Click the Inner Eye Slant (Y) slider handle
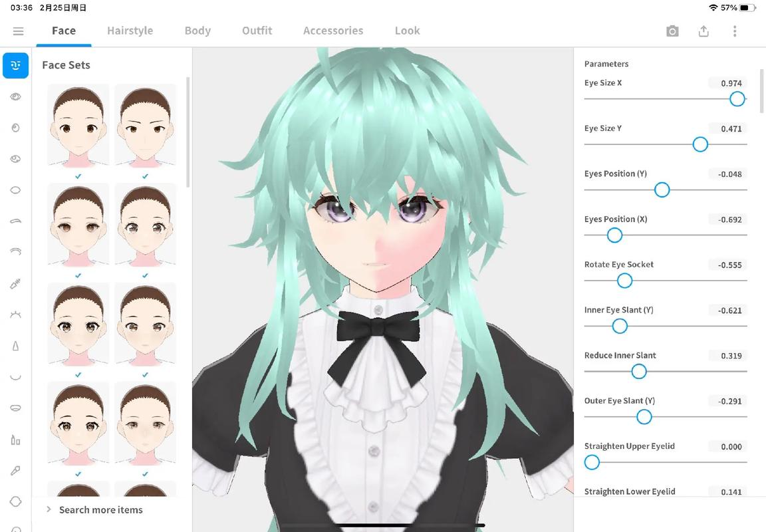Image resolution: width=766 pixels, height=532 pixels. pyautogui.click(x=620, y=327)
